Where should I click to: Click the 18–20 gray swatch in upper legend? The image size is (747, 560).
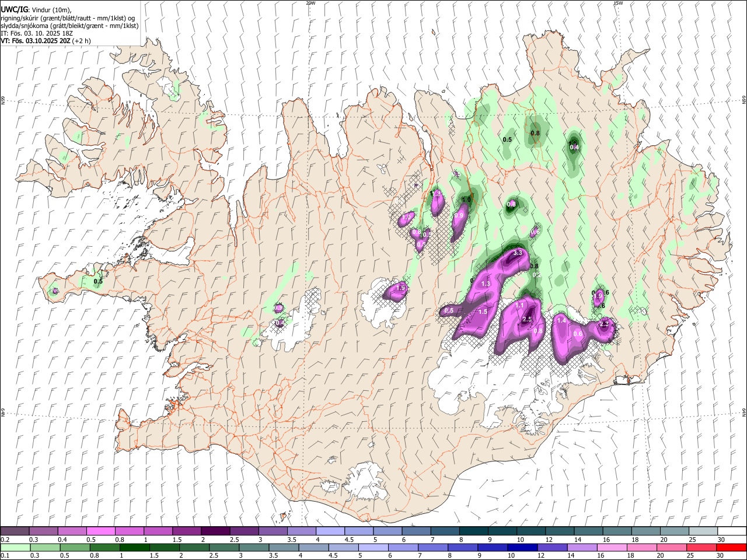coord(645,531)
